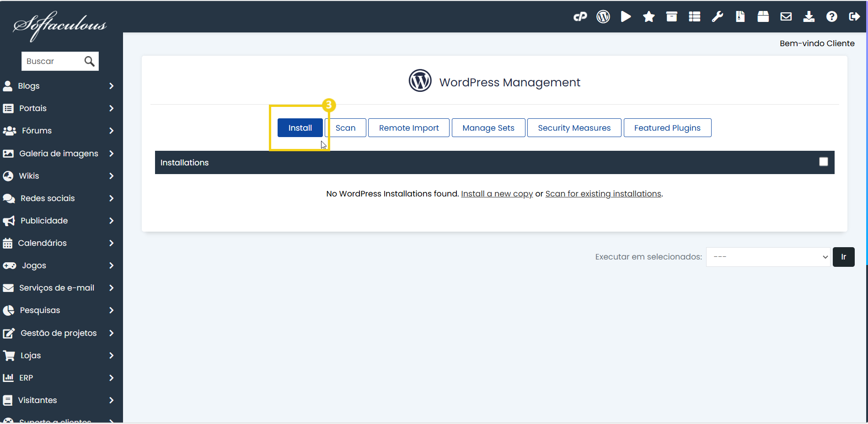Viewport: 868px width, 424px height.
Task: Click the Blogs person icon in sidebar
Action: (8, 86)
